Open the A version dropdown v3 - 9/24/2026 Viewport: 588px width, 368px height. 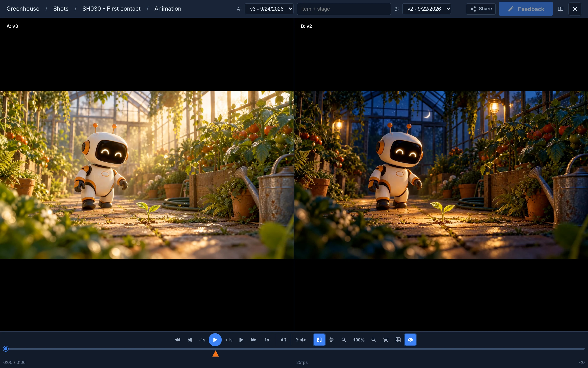(269, 9)
